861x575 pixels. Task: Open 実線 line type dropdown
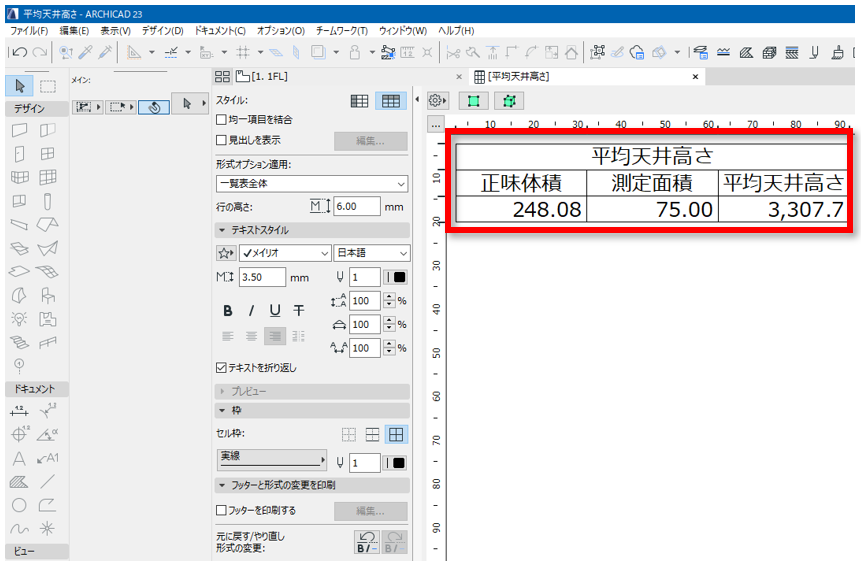point(272,460)
